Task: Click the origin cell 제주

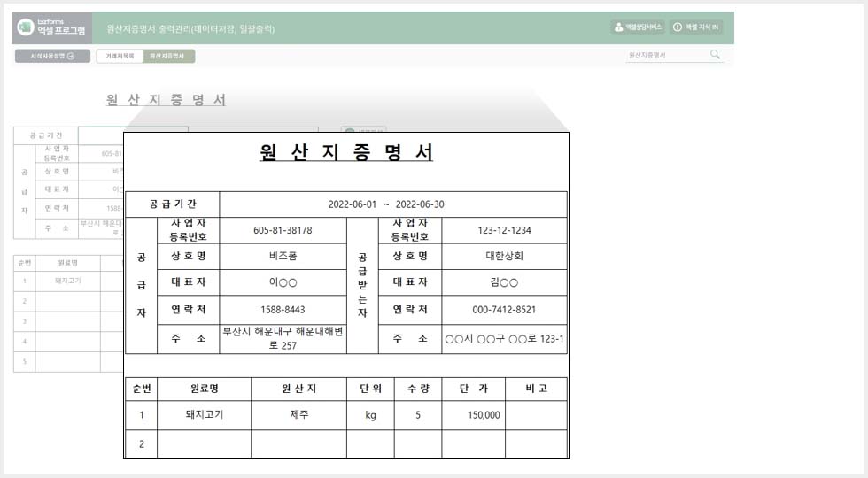Action: 299,415
